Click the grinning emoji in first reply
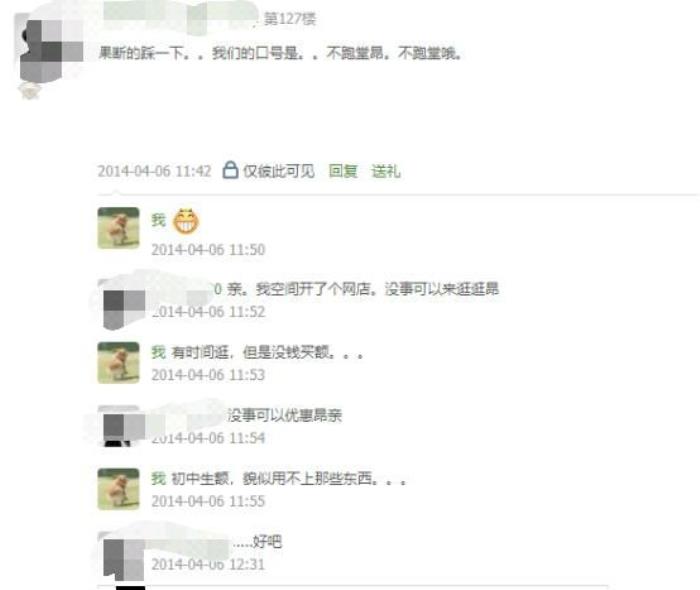Screen dimensions: 700x590 coord(186,221)
